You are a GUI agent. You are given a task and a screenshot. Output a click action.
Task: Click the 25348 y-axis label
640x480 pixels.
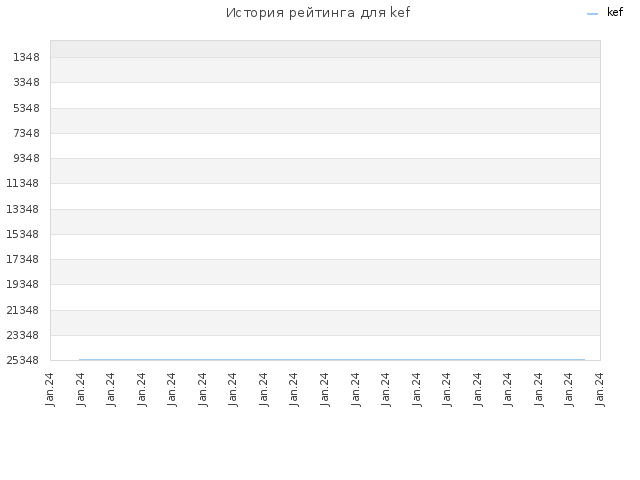point(23,360)
